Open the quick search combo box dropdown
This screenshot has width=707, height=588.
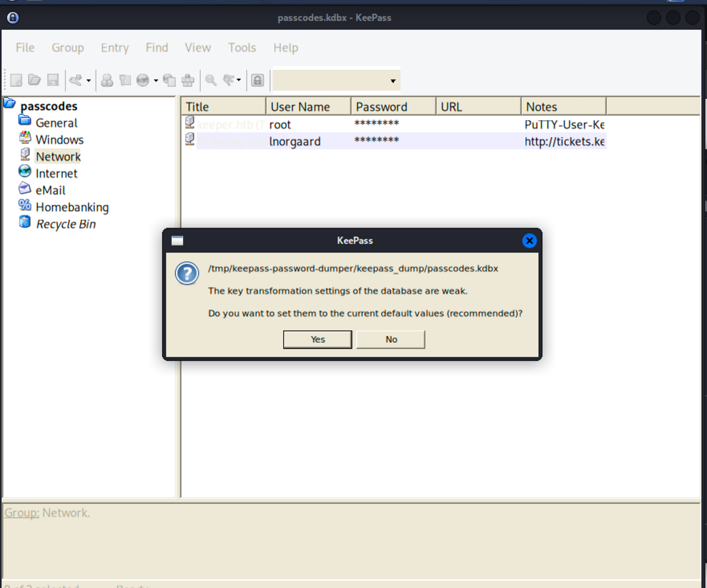coord(392,81)
